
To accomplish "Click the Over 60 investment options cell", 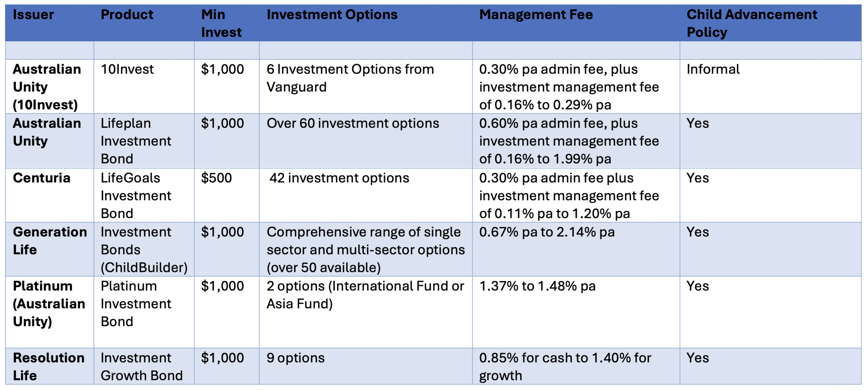I will 353,123.
